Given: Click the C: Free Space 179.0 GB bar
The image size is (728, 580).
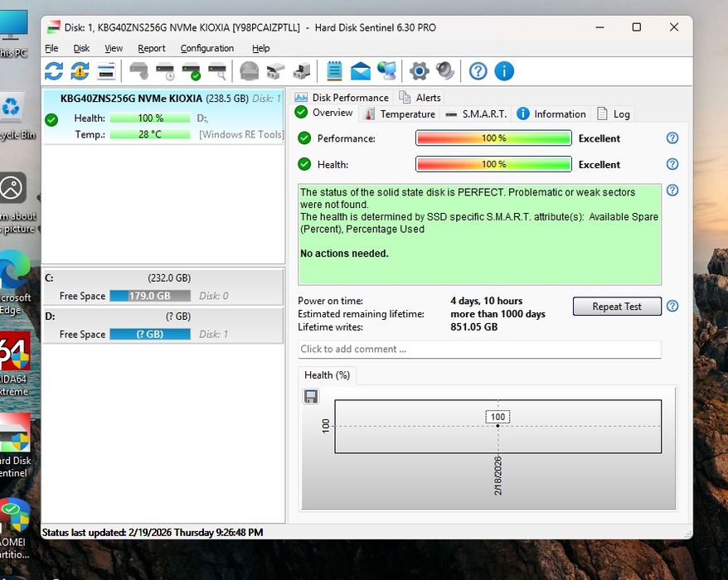Looking at the screenshot, I should [150, 296].
